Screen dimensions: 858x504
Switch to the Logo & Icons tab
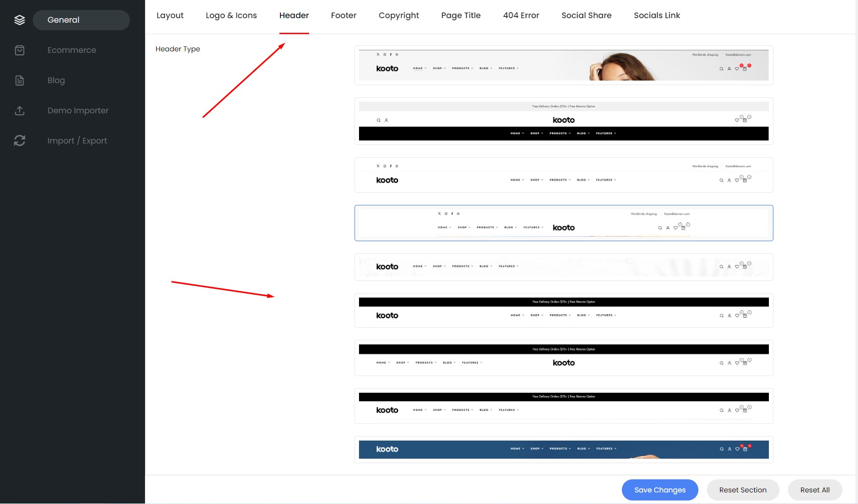click(231, 16)
